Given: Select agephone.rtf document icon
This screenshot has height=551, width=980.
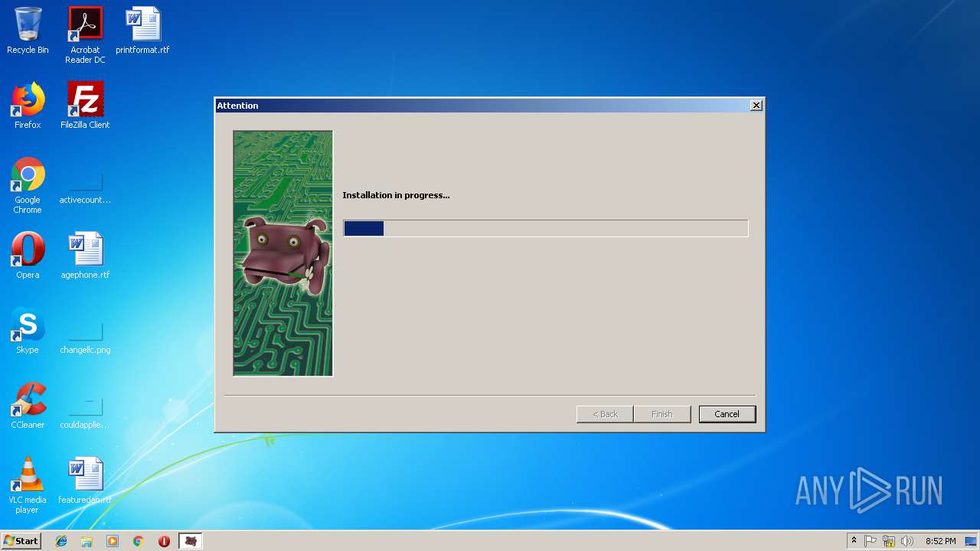Looking at the screenshot, I should (x=85, y=256).
